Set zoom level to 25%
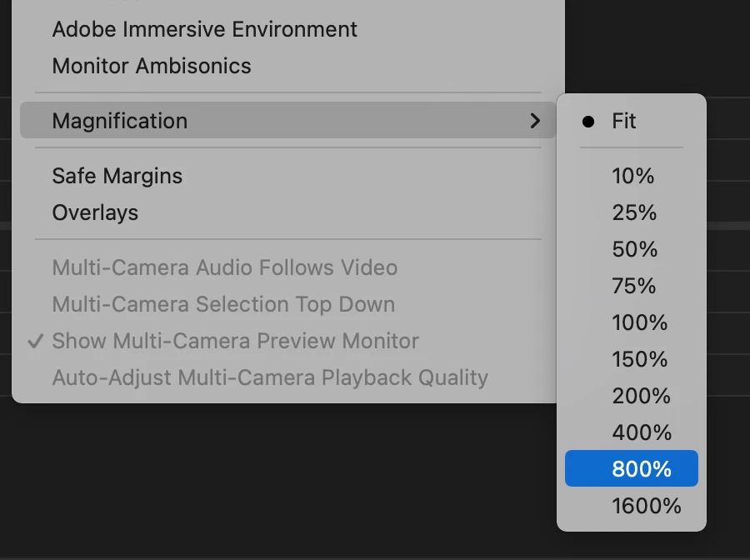This screenshot has height=560, width=750. click(634, 212)
